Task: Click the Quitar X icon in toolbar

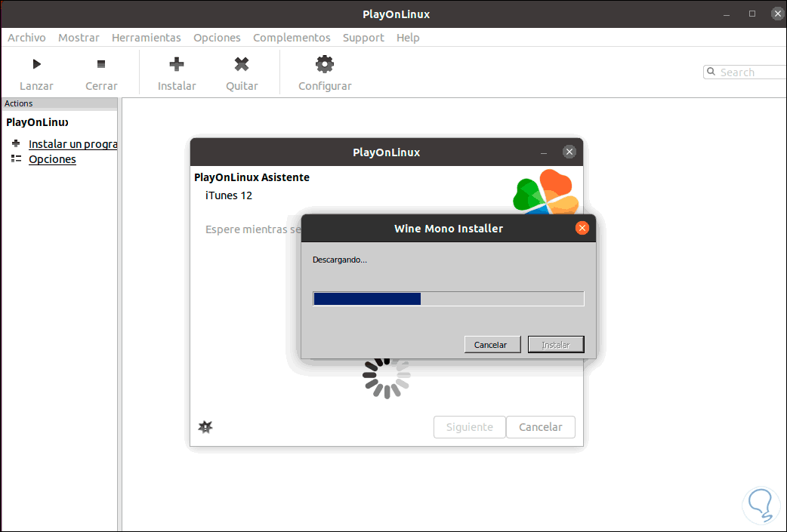Action: [242, 64]
